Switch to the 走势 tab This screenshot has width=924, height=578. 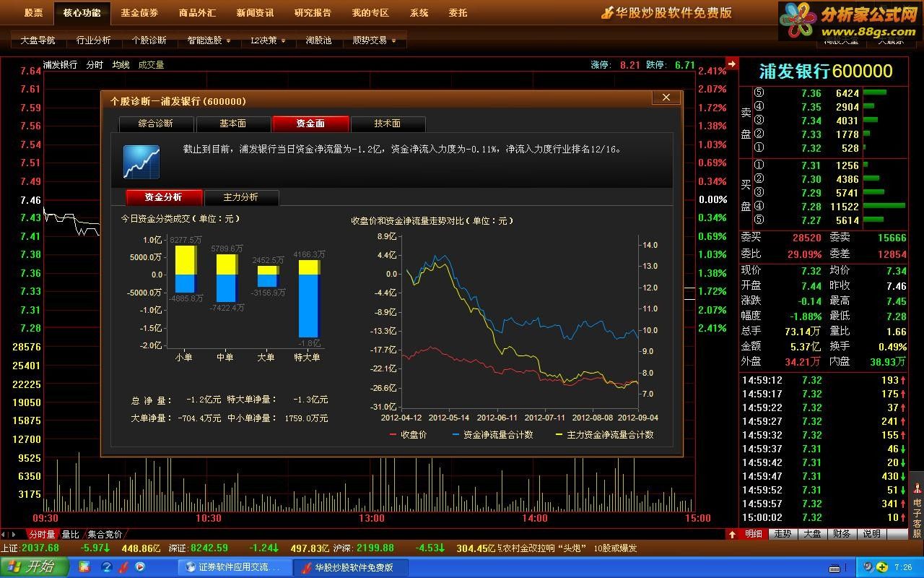coord(783,534)
